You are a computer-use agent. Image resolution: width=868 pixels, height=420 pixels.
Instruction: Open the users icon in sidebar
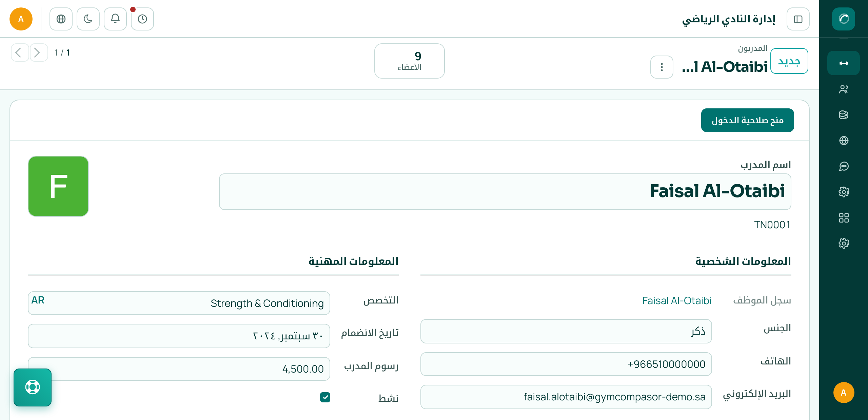tap(843, 89)
